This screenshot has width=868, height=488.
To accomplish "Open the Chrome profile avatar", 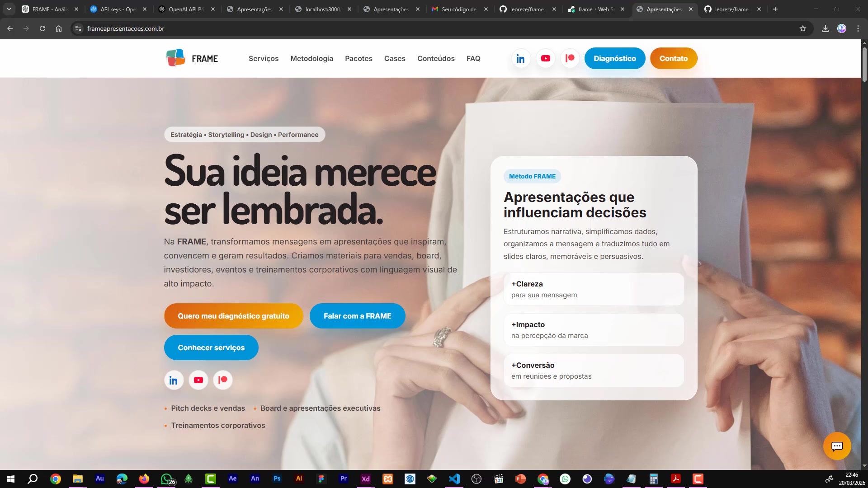I will [842, 28].
